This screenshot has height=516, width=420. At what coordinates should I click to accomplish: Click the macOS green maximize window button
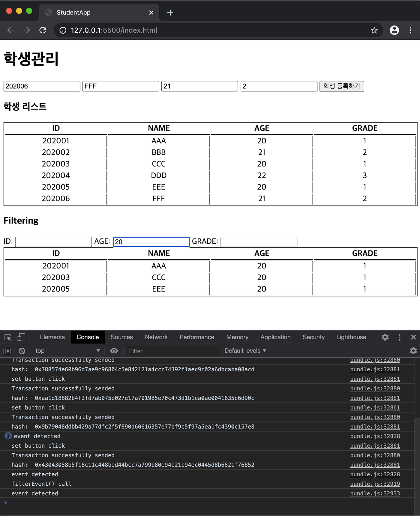29,11
